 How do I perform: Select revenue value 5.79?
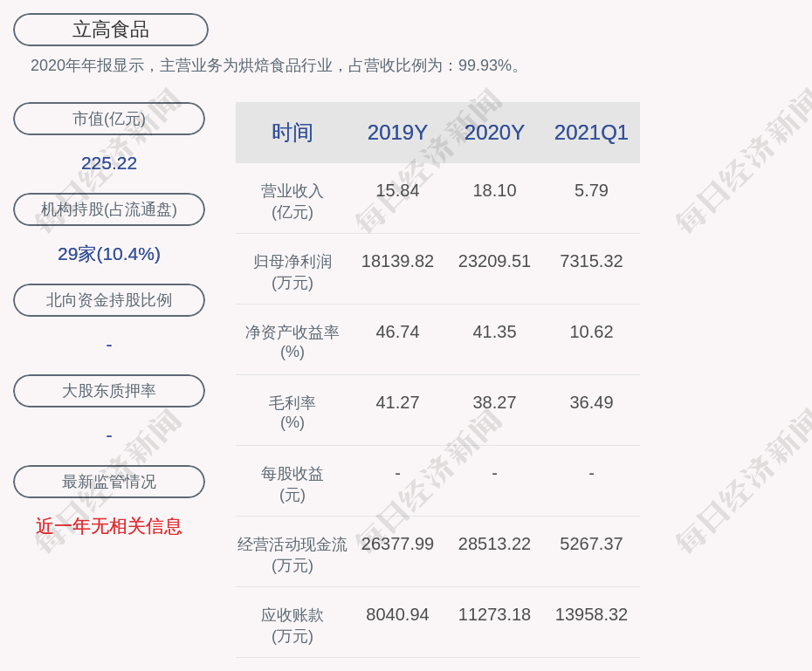pos(591,190)
